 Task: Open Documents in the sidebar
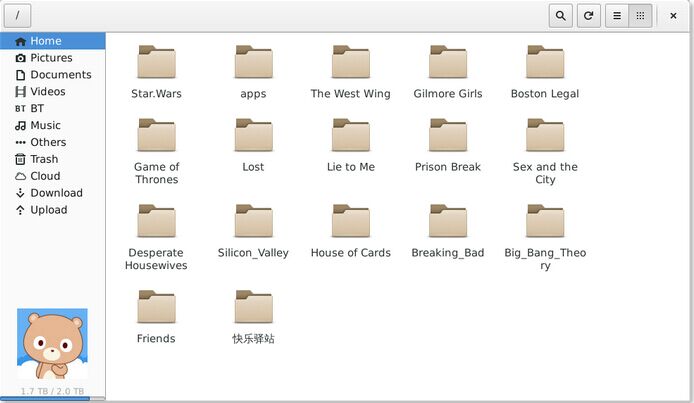(x=53, y=74)
